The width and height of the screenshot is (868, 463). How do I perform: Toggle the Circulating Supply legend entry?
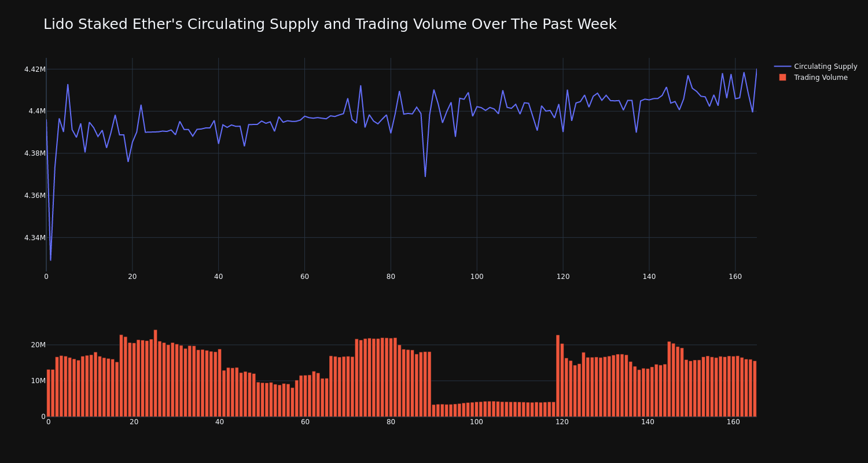click(815, 67)
